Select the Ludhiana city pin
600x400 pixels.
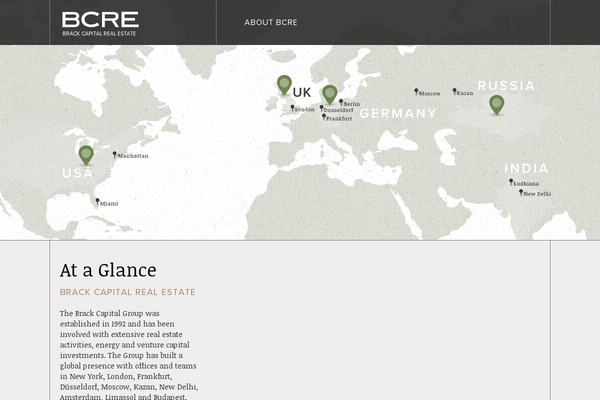[511, 182]
